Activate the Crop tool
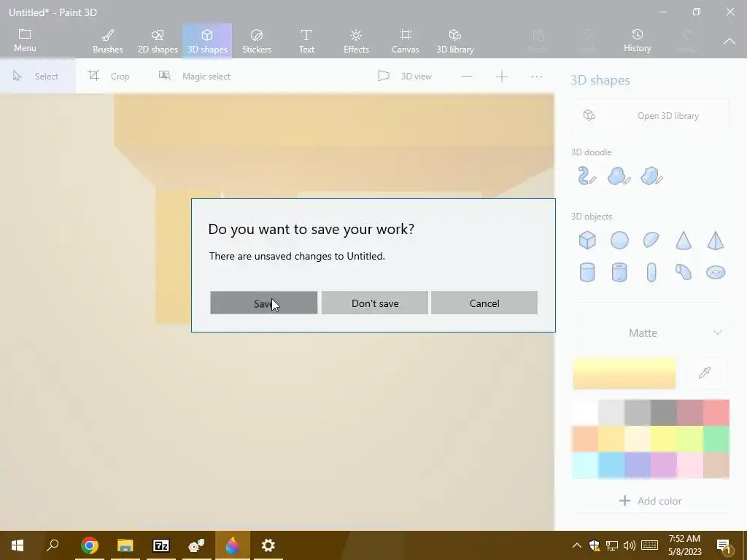Viewport: 747px width, 560px height. tap(109, 76)
